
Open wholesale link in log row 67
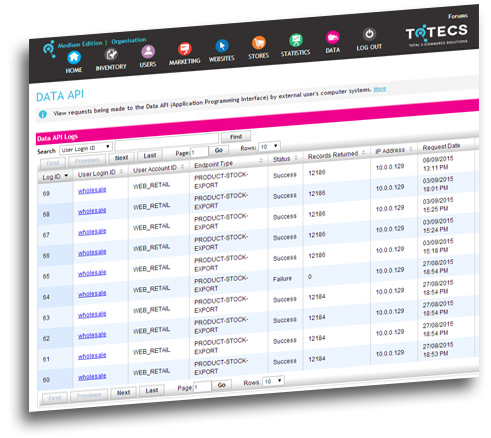tap(92, 232)
